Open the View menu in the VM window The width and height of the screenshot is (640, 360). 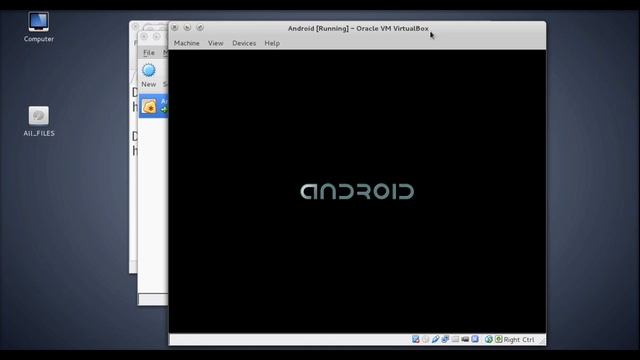point(216,43)
